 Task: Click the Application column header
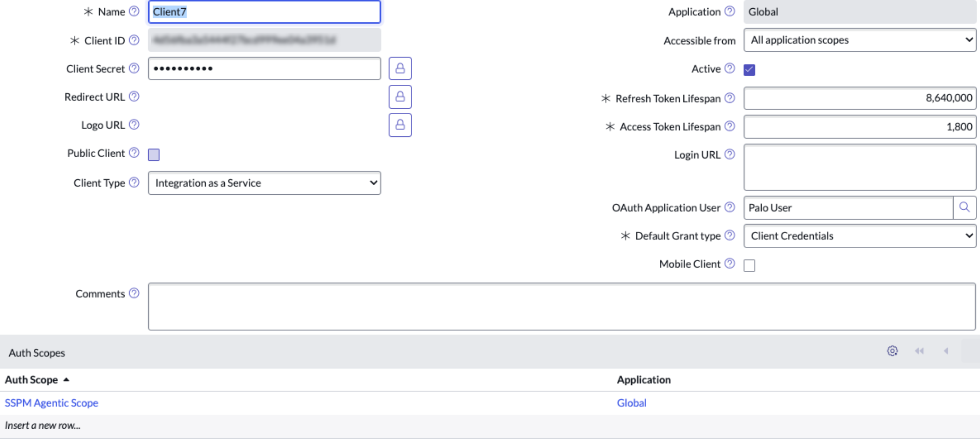644,379
